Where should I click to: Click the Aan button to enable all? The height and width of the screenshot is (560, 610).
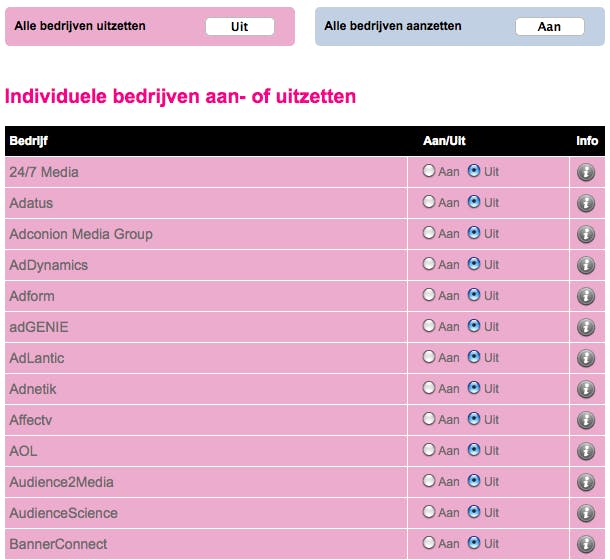(549, 26)
